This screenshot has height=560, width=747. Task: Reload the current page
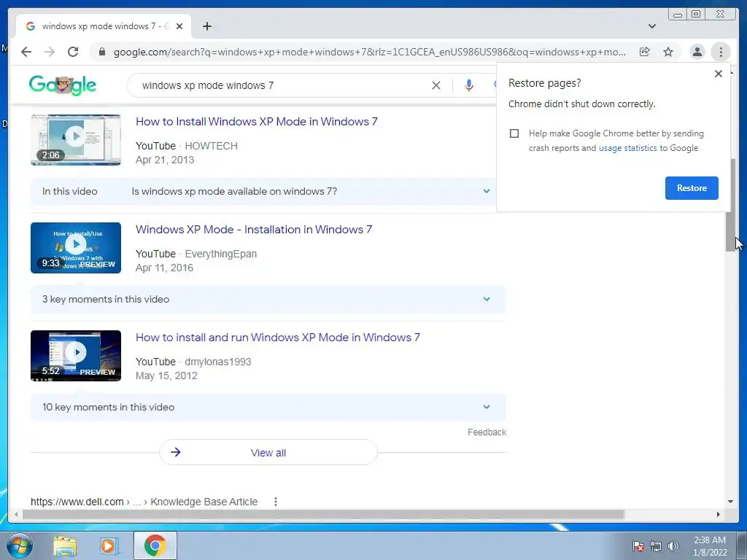click(73, 52)
